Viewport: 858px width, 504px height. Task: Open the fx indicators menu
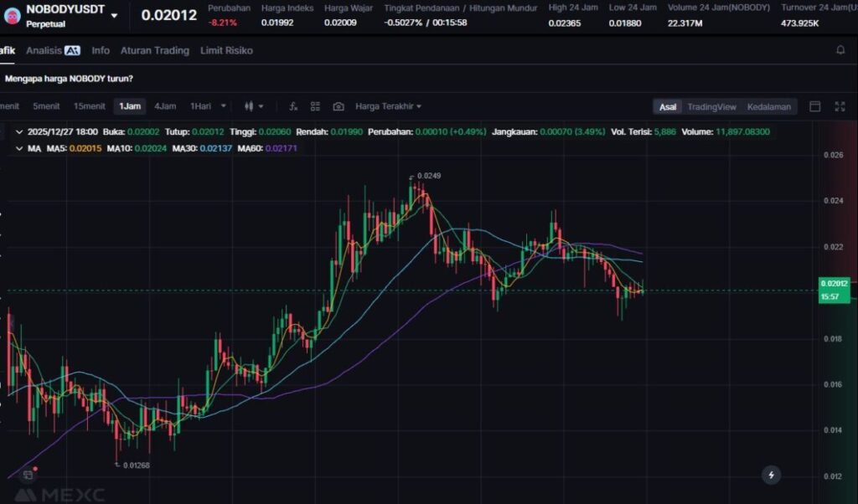point(293,106)
